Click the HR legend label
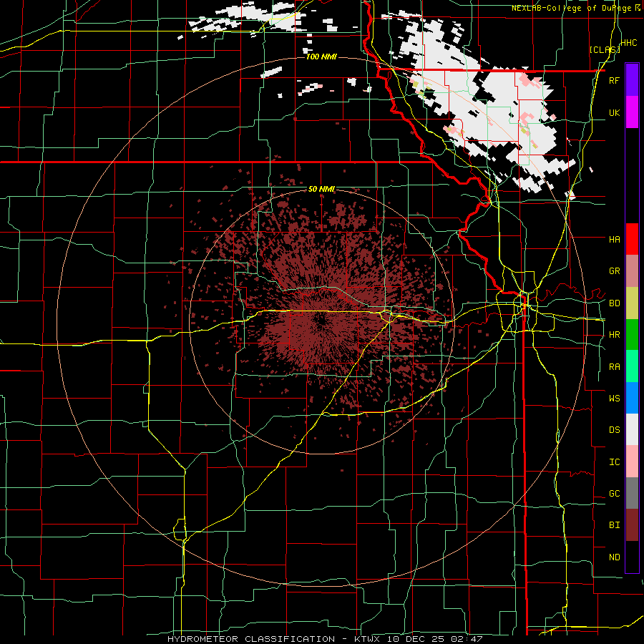The height and width of the screenshot is (644, 644). tap(614, 335)
